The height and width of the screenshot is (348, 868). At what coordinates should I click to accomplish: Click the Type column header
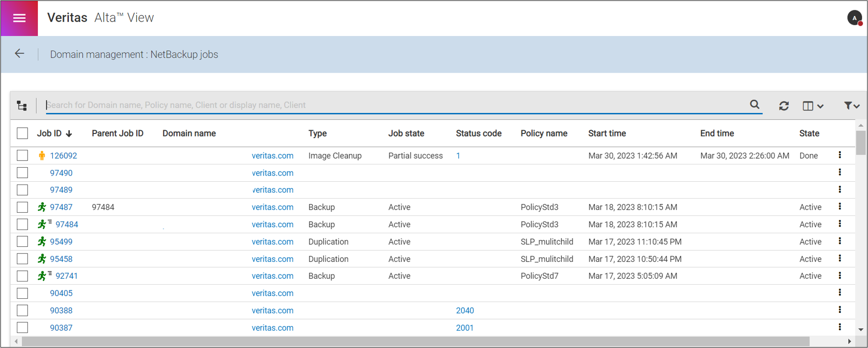pos(318,133)
